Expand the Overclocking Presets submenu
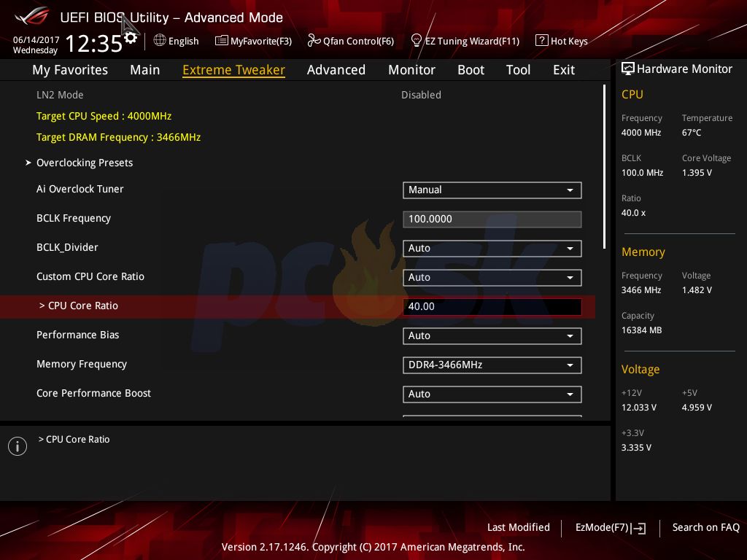 tap(84, 163)
